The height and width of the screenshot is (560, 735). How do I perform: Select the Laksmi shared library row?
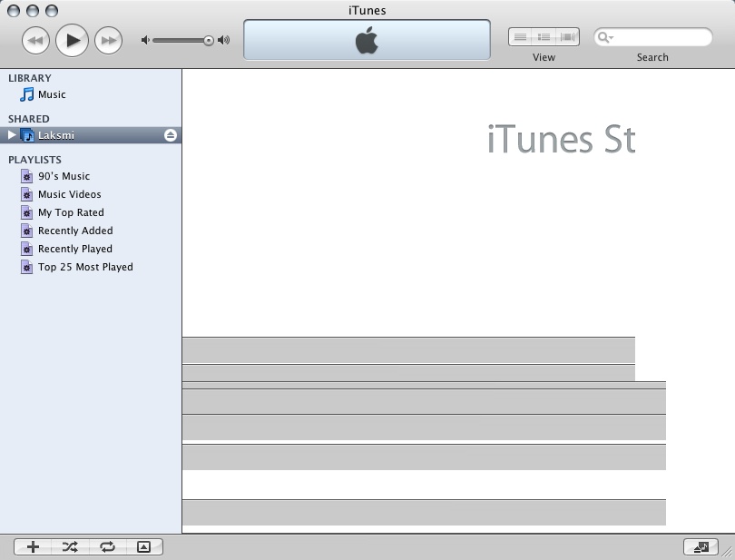(91, 135)
